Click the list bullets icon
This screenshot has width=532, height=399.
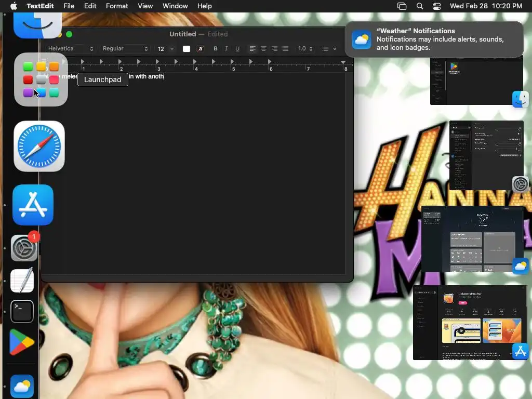(x=325, y=49)
